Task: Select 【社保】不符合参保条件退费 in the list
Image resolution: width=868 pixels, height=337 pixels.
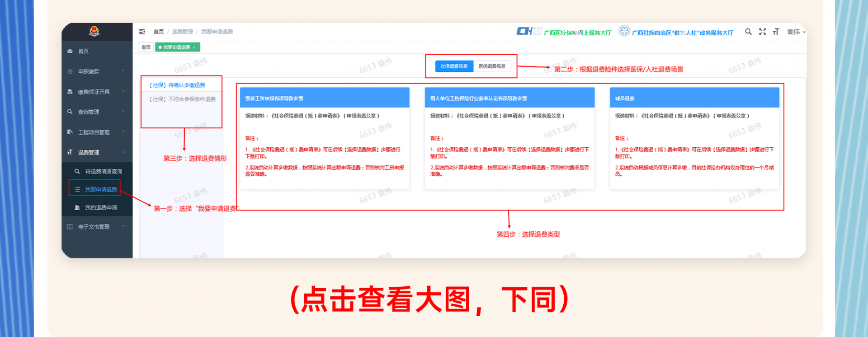Action: coord(183,99)
